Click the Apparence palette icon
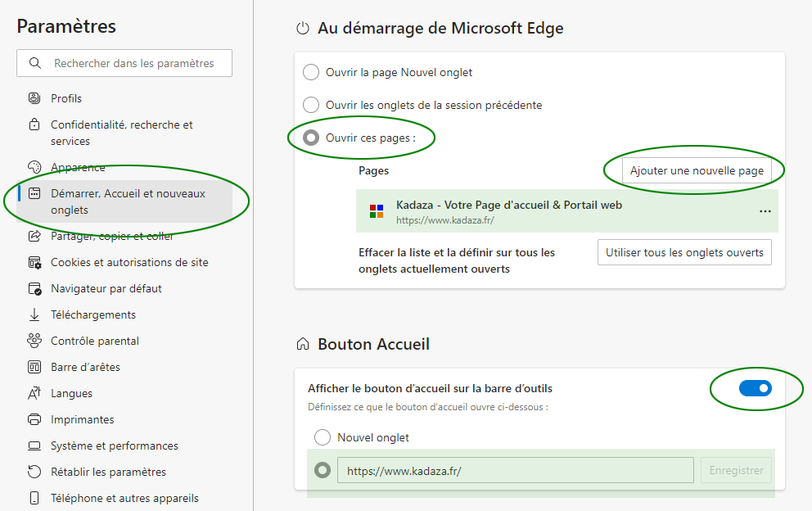Screen dimensions: 812x511 coord(34,167)
